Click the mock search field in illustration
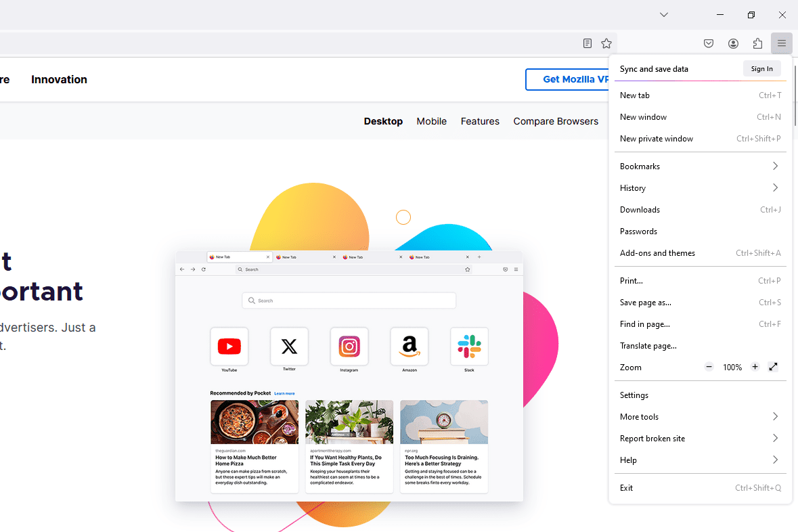 point(349,301)
